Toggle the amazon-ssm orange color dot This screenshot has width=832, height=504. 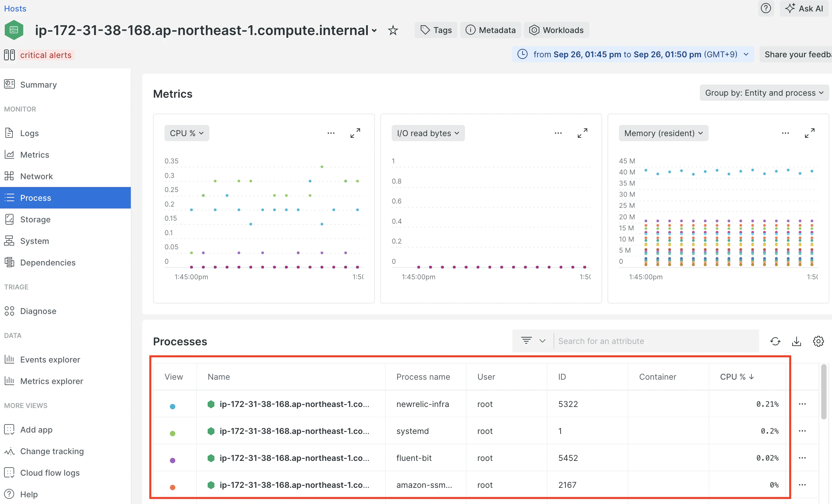pos(173,487)
